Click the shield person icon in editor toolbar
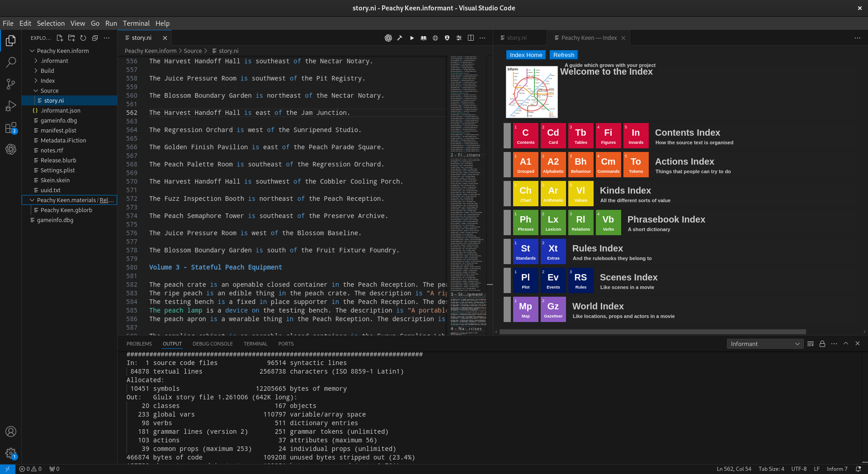 447,38
